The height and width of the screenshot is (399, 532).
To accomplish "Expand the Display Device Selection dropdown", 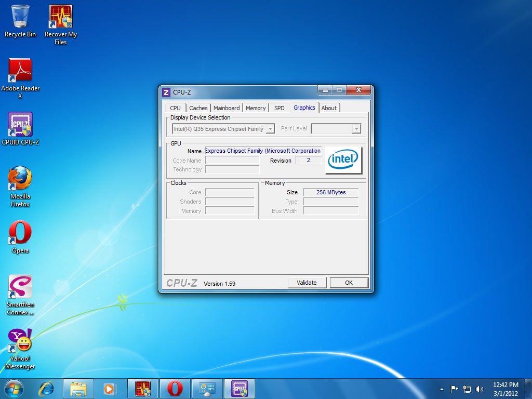I will (x=270, y=129).
